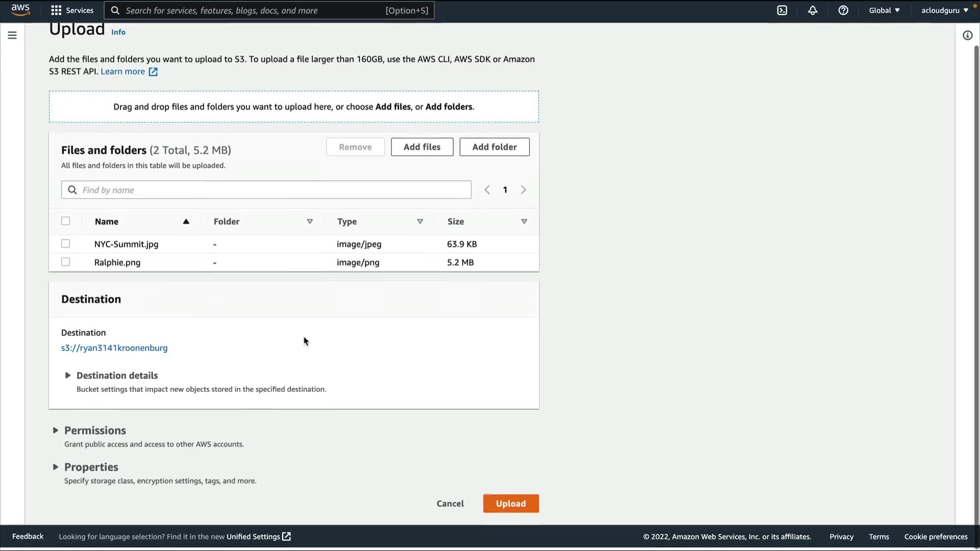Click the orange Upload button
Image resolution: width=980 pixels, height=551 pixels.
pyautogui.click(x=510, y=504)
